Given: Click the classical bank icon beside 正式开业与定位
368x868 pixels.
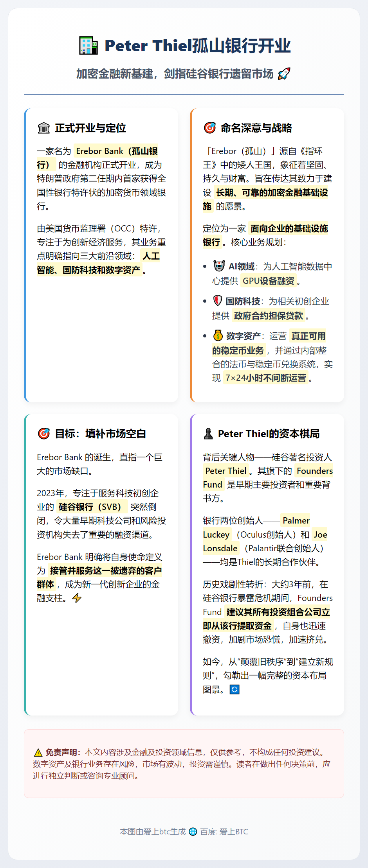Looking at the screenshot, I should point(43,128).
